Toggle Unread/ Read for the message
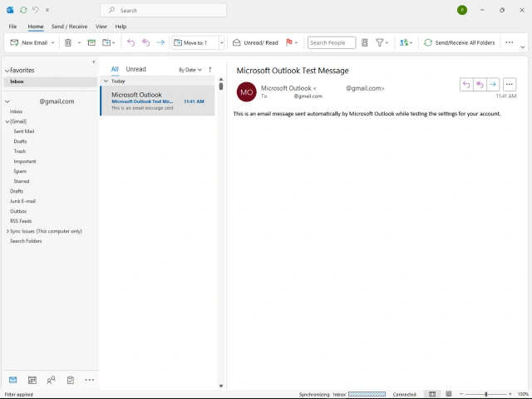This screenshot has width=532, height=399. [255, 42]
